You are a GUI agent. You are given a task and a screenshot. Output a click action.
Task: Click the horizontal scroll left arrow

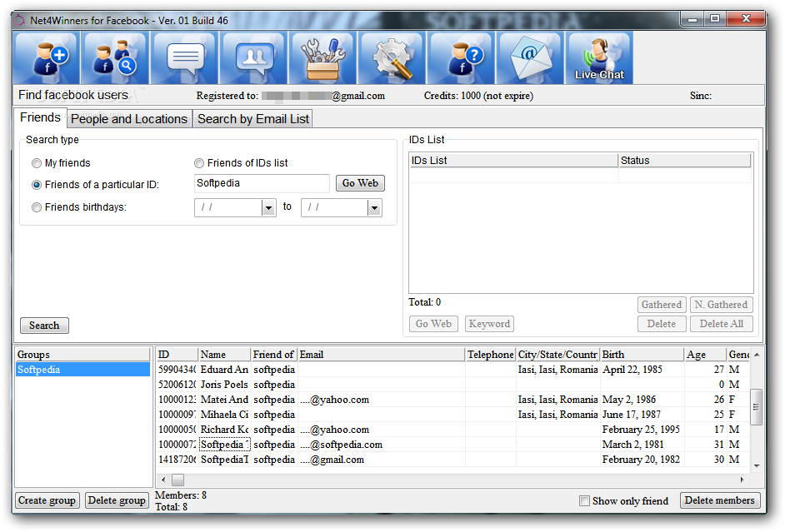coord(163,480)
